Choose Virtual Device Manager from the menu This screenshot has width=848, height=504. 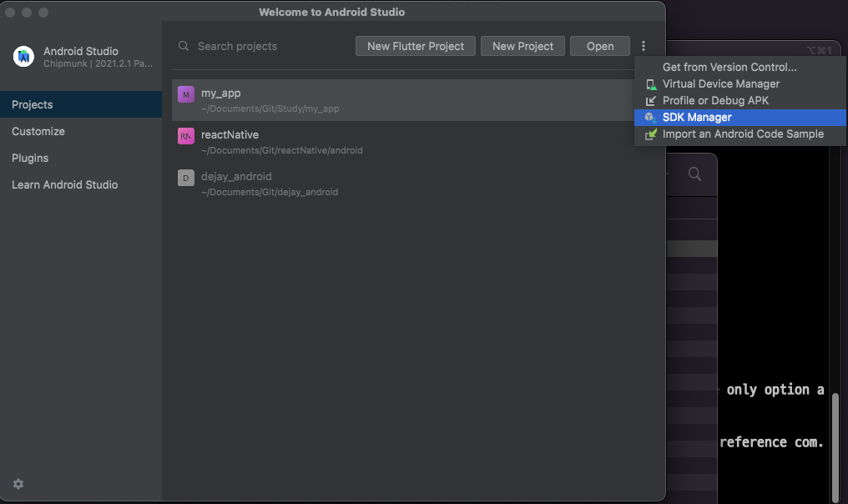pos(740,83)
